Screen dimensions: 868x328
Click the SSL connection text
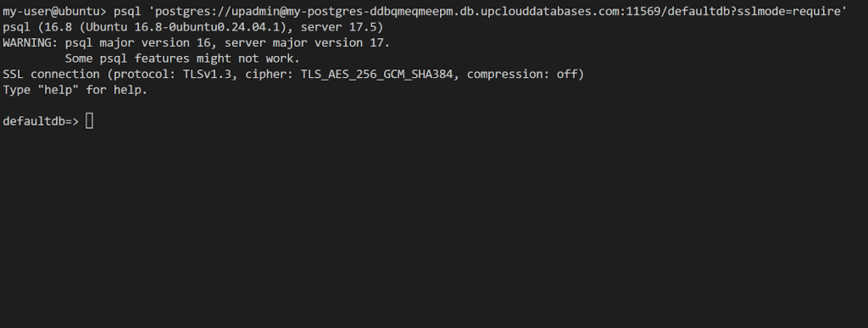point(51,74)
